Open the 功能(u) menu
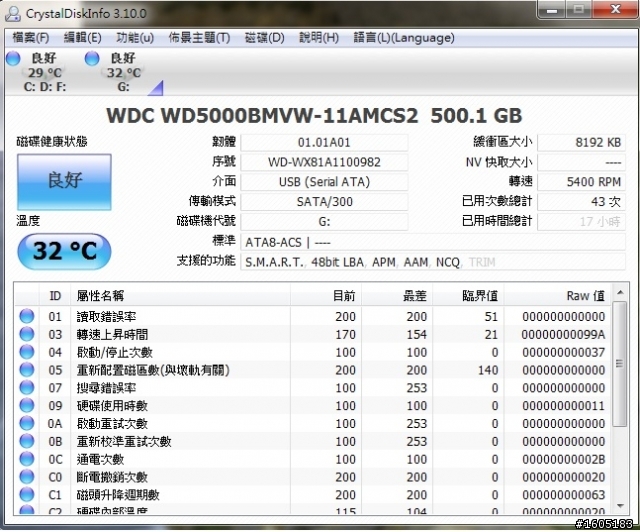 (135, 38)
